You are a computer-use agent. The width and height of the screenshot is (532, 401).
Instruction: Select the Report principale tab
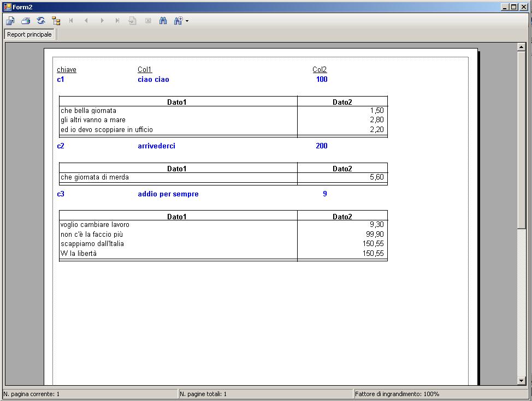click(29, 34)
